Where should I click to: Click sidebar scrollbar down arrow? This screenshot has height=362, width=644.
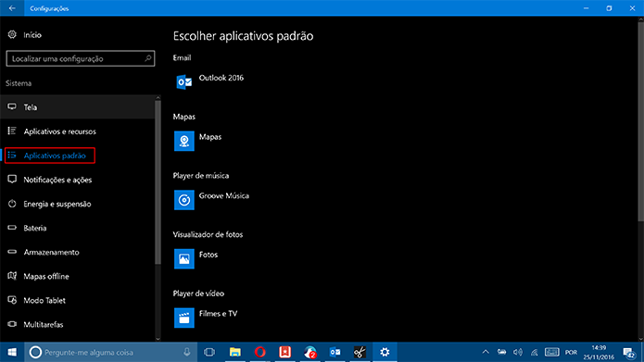click(158, 339)
